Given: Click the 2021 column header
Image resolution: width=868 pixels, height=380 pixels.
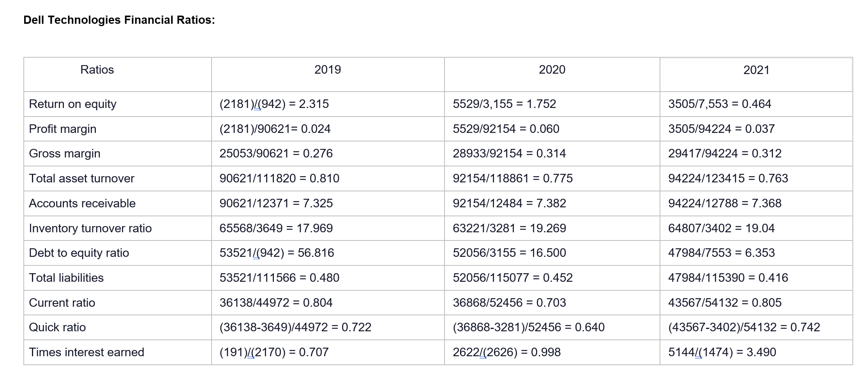Looking at the screenshot, I should (756, 70).
